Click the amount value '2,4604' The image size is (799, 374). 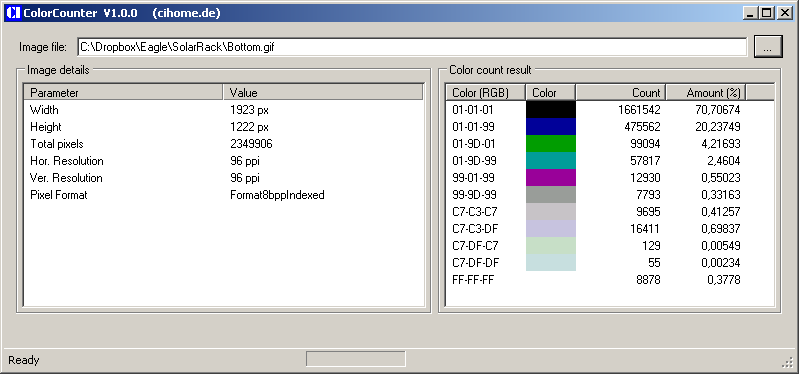tap(723, 161)
